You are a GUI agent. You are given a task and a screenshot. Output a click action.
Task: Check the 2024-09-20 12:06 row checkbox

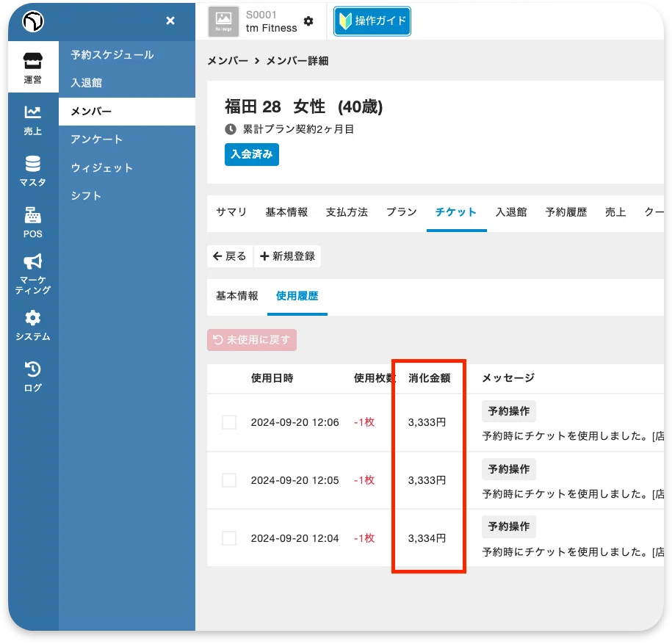click(x=229, y=422)
